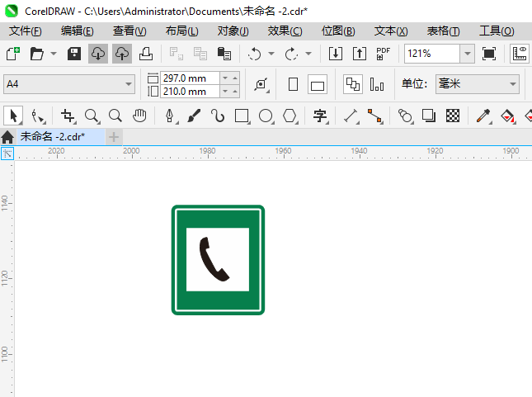Select the Pick tool arrow

[13, 116]
